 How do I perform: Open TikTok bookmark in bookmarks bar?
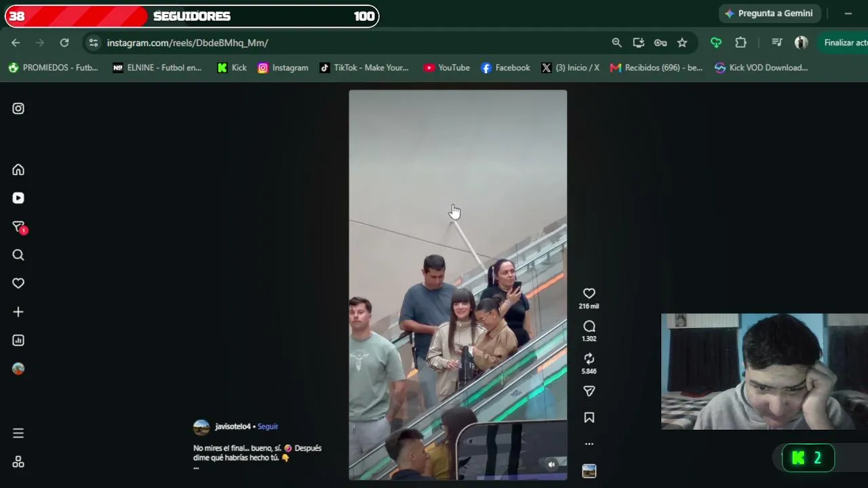(364, 68)
